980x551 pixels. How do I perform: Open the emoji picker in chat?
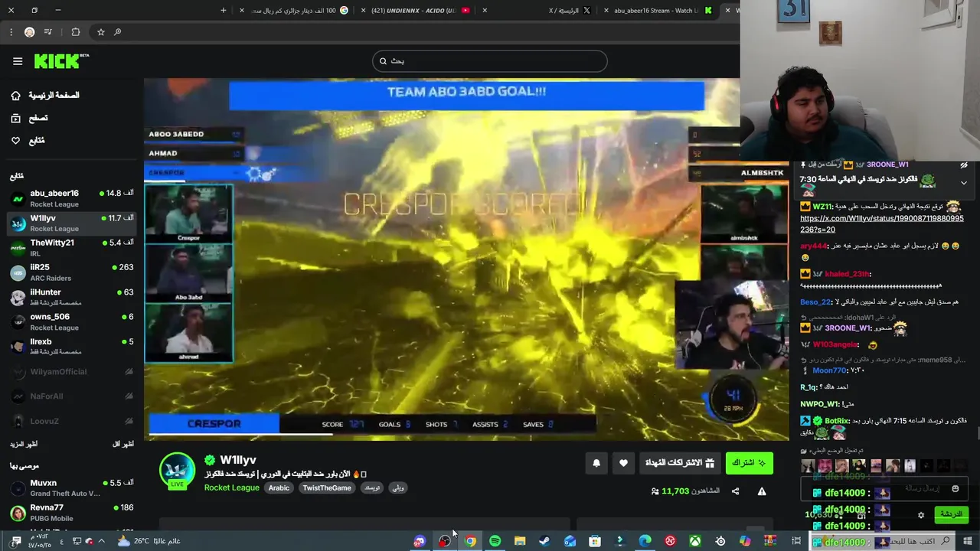click(955, 488)
